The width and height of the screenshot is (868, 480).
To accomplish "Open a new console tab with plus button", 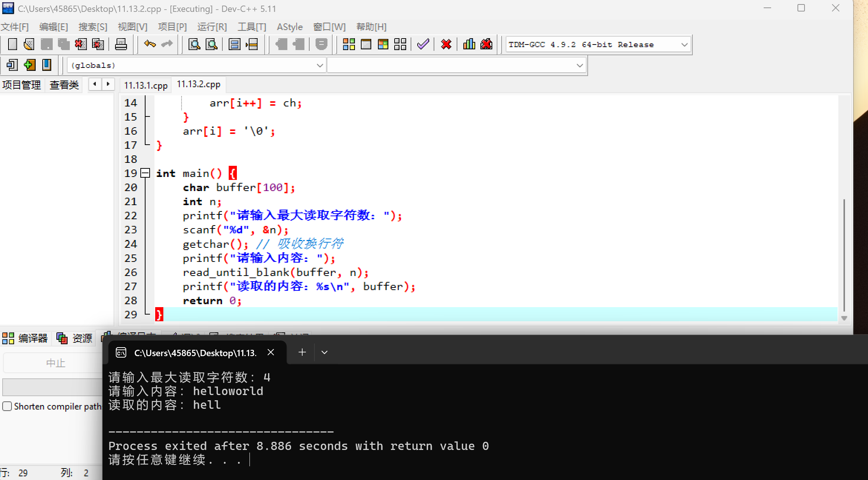I will click(302, 352).
